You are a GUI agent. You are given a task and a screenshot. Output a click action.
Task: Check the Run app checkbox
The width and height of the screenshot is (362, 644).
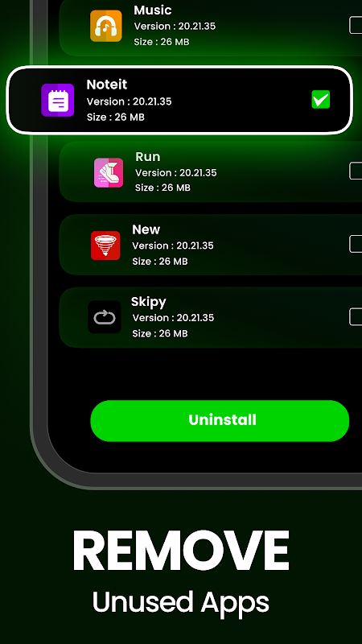click(356, 171)
